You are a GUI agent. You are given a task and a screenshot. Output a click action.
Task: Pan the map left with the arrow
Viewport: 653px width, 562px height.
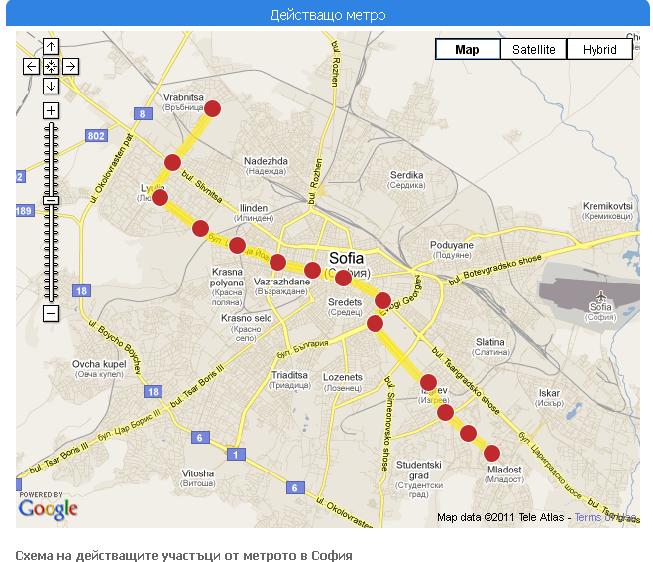pyautogui.click(x=31, y=66)
